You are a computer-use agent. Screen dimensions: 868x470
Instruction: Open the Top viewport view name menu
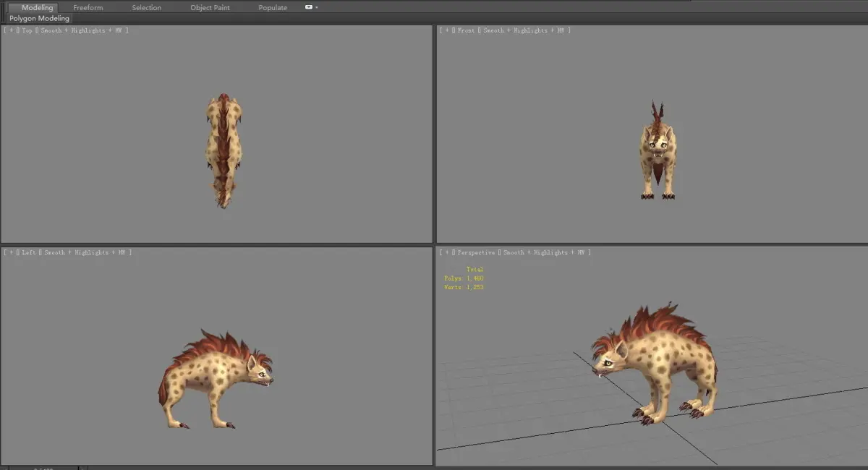pos(27,30)
